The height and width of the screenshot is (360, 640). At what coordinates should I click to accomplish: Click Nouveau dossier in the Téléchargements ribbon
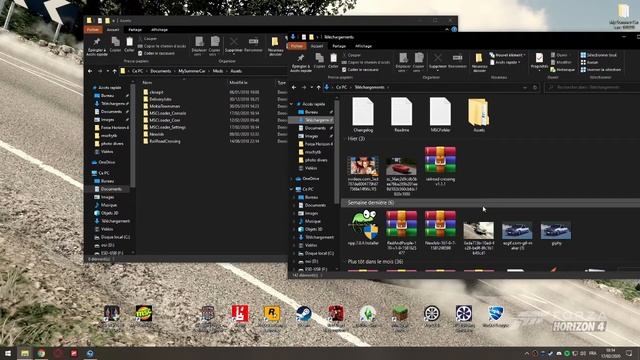[479, 62]
